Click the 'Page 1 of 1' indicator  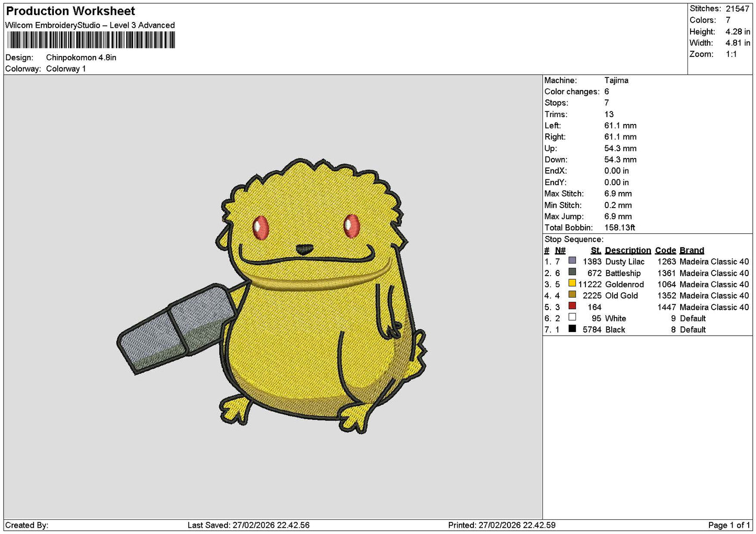[x=729, y=525]
